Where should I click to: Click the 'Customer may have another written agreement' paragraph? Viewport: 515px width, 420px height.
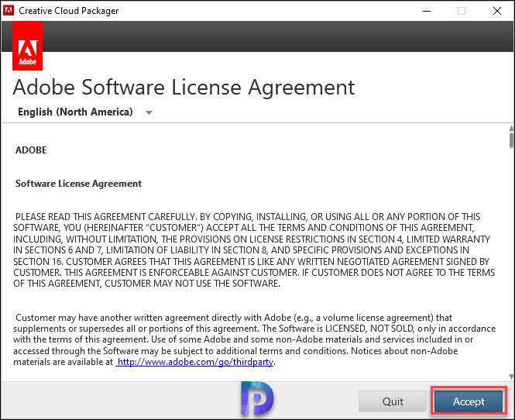click(x=255, y=340)
